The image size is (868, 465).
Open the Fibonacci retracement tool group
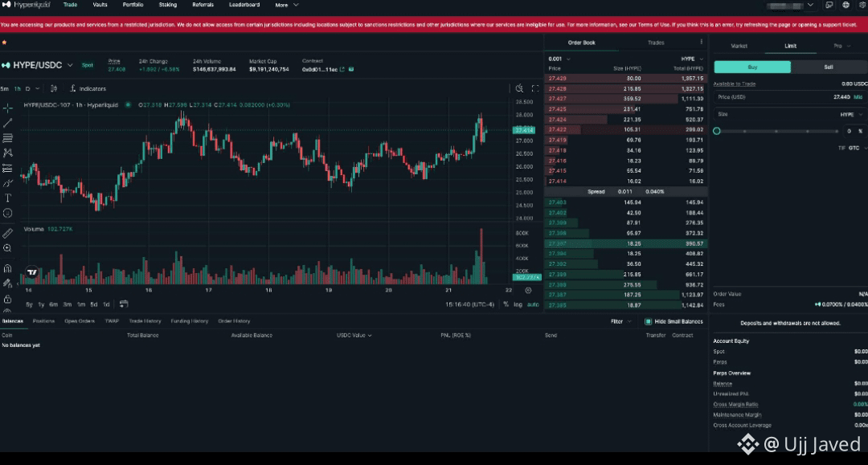(8, 137)
